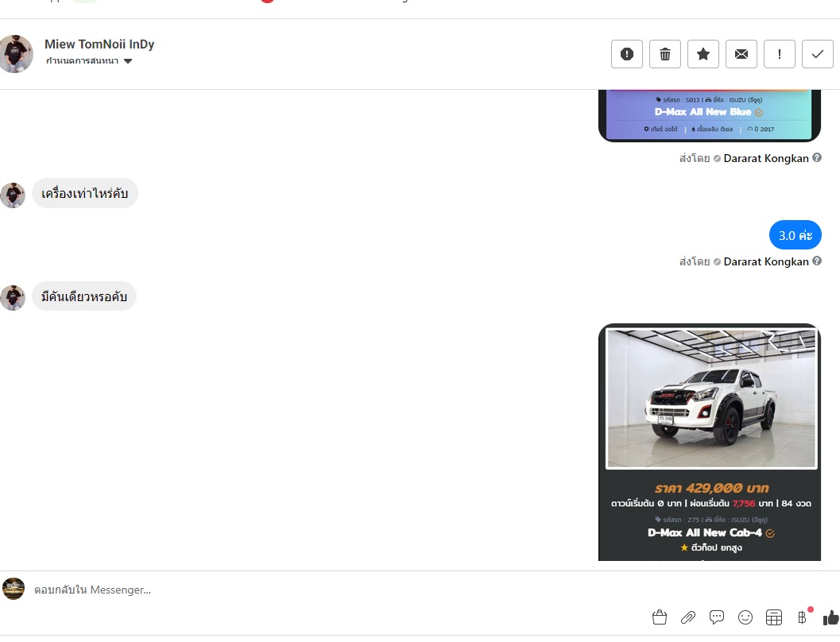Mark conversation unread with envelope icon
The image size is (840, 642).
[x=741, y=54]
